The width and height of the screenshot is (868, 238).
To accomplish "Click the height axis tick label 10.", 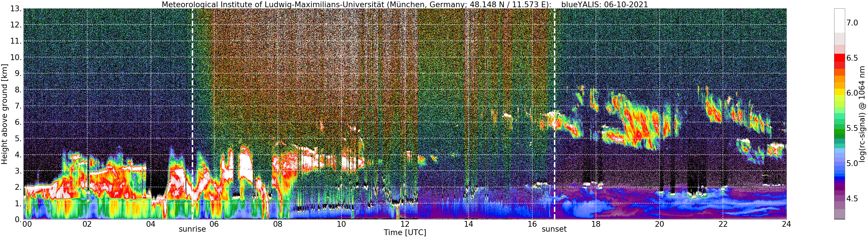I will point(16,57).
